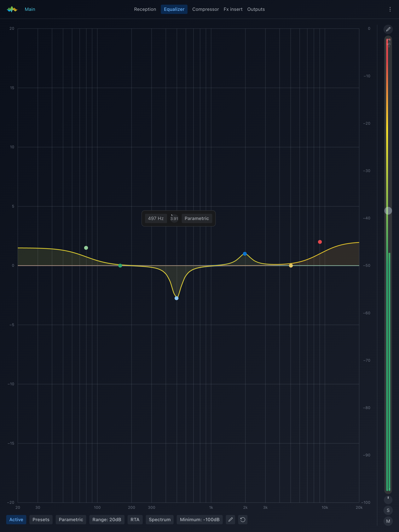Solo the channel with the S button
The image size is (399, 532).
pyautogui.click(x=388, y=510)
